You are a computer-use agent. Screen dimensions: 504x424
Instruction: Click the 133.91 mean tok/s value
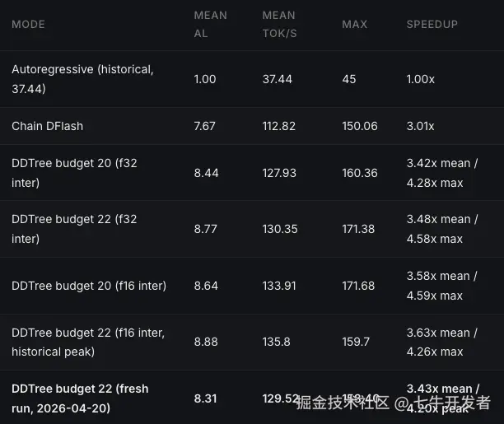278,286
